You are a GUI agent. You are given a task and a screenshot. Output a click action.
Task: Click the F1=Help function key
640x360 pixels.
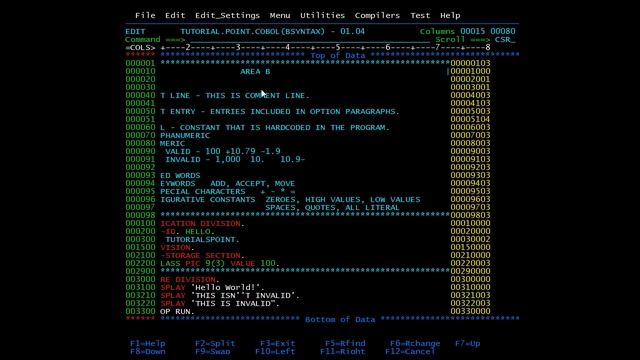(x=147, y=343)
